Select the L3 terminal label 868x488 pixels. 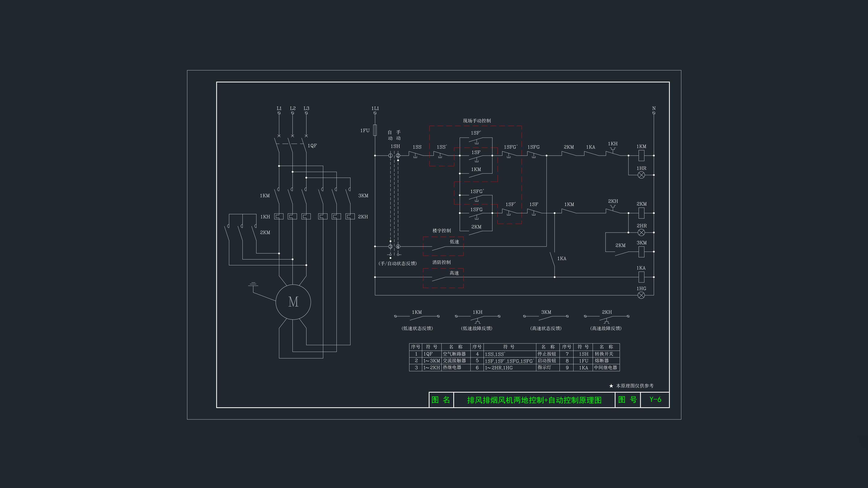pyautogui.click(x=306, y=108)
